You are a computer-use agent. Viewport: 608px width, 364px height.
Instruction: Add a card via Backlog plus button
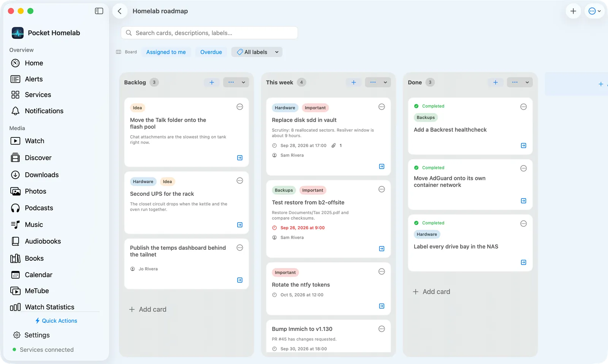[212, 82]
